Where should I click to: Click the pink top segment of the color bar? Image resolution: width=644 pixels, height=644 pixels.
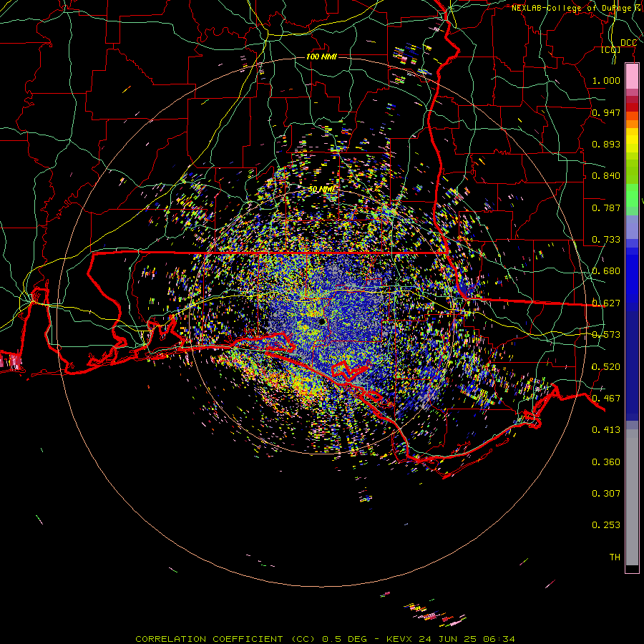pos(632,77)
